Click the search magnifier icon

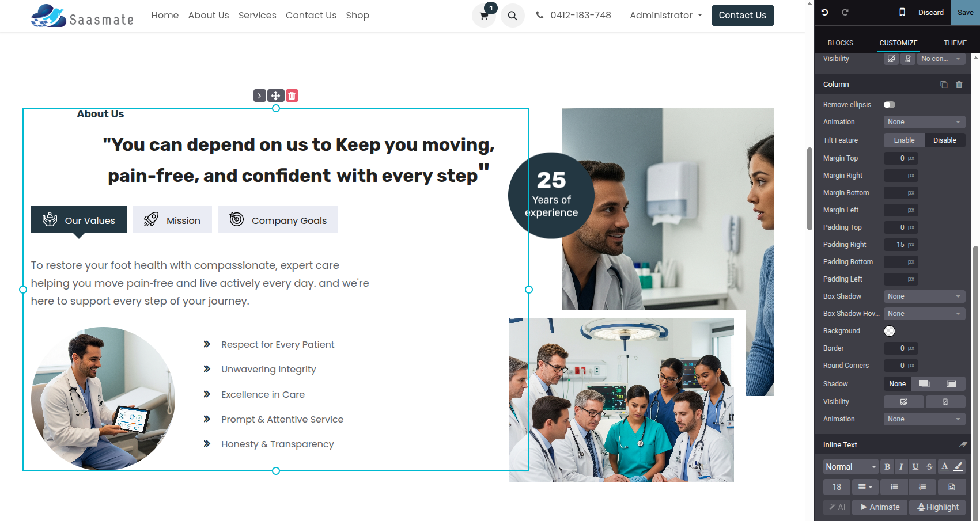coord(512,16)
